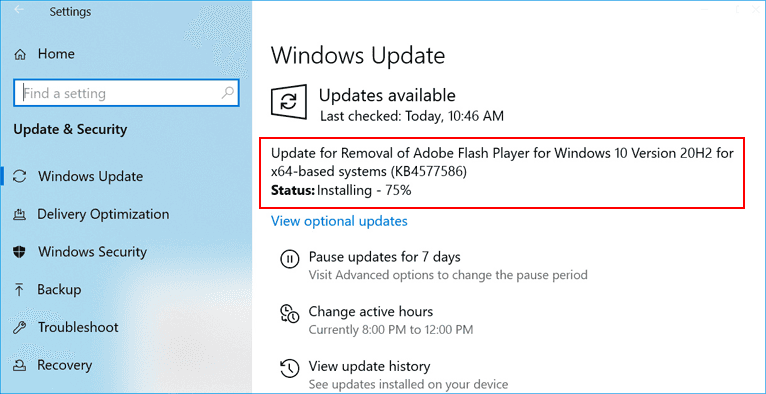Screen dimensions: 766x394
Task: Click the pause circle icon
Action: click(x=289, y=259)
